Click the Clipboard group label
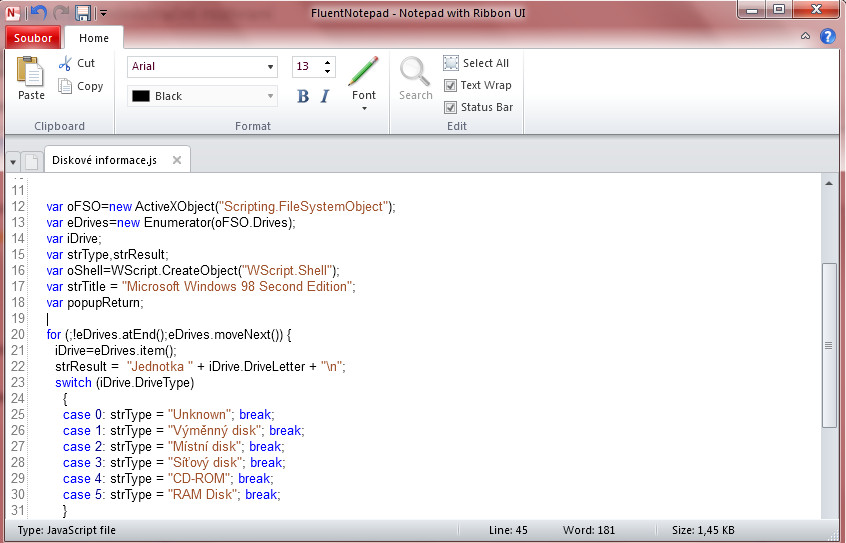Image resolution: width=846 pixels, height=543 pixels. [59, 126]
